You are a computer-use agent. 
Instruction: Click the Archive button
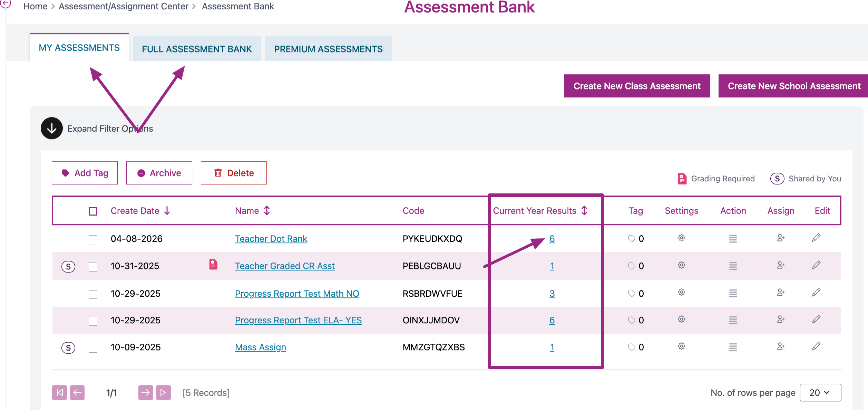pos(159,173)
